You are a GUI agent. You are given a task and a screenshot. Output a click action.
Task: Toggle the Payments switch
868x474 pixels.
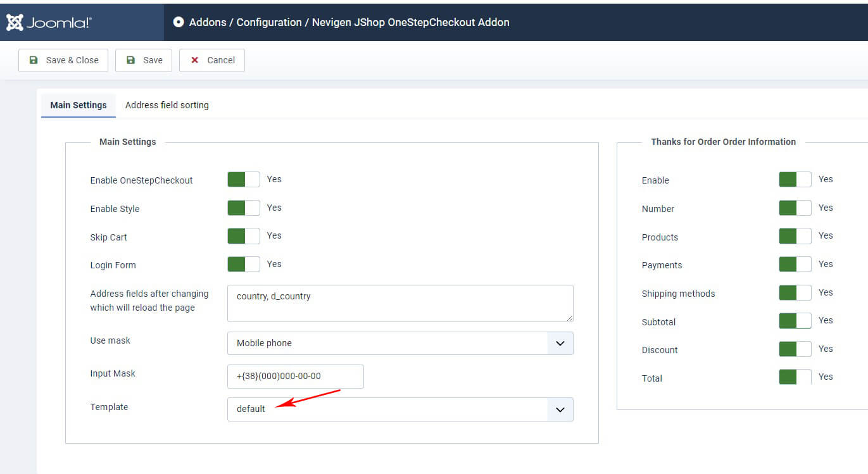pos(795,265)
